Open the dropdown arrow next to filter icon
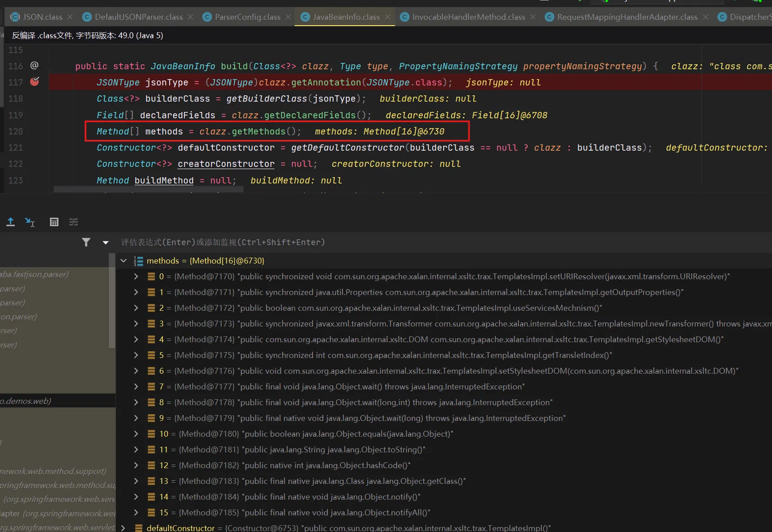772x532 pixels. 106,242
